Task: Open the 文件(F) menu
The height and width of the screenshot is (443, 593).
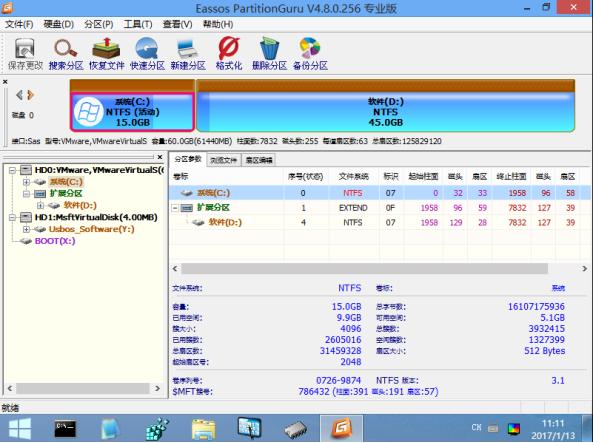Action: coord(19,25)
